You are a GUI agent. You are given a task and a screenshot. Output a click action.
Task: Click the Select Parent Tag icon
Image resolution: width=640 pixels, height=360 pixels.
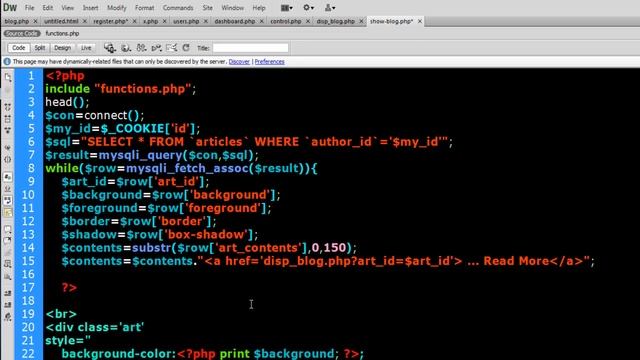pyautogui.click(x=8, y=147)
